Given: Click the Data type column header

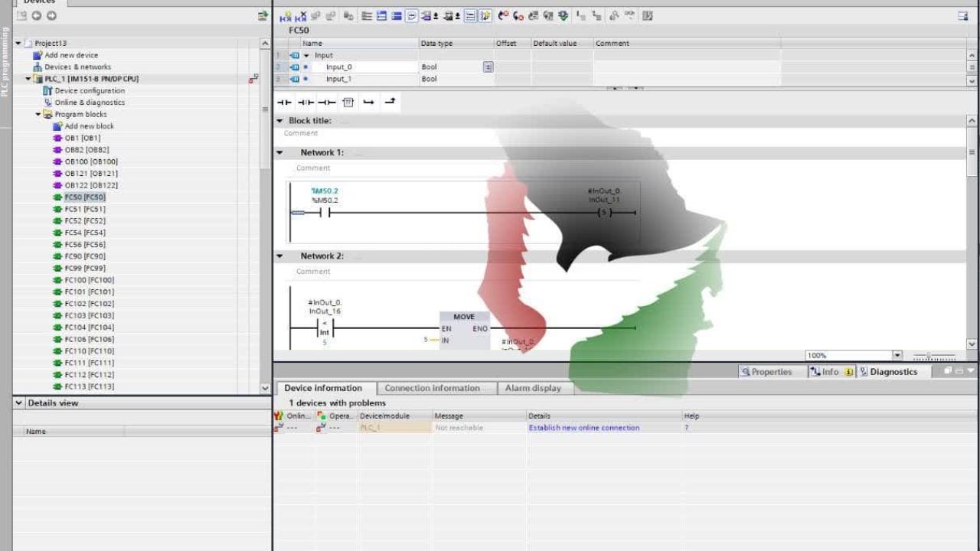Looking at the screenshot, I should coord(456,43).
